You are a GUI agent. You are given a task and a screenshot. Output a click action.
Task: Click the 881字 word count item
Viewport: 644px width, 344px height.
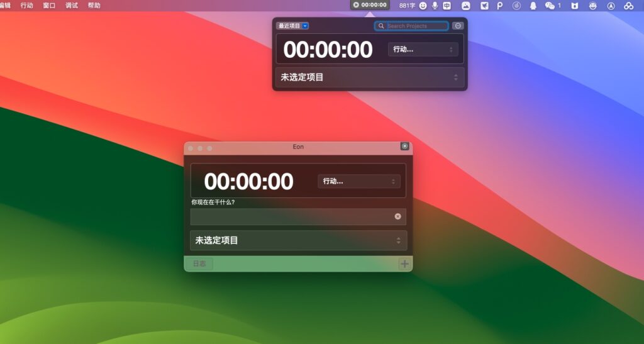[x=407, y=5]
